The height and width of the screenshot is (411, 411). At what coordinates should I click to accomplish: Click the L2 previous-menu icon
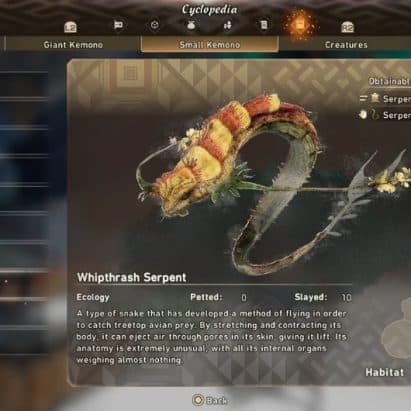pos(70,27)
